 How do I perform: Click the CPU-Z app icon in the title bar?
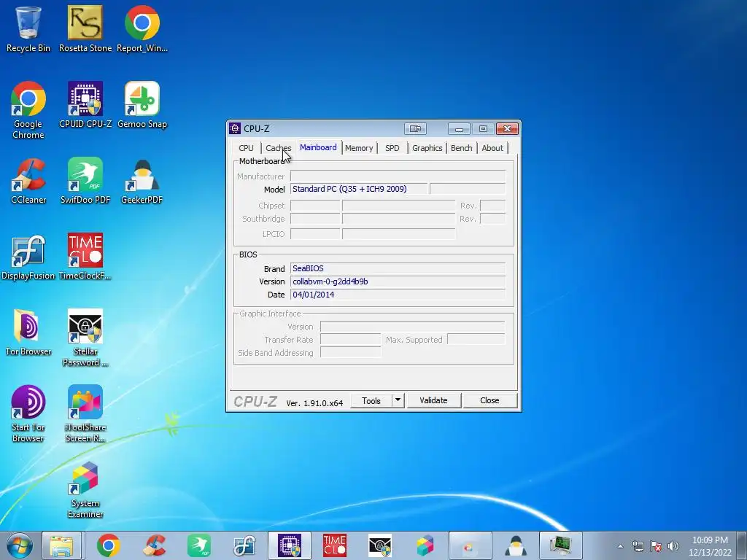(x=235, y=128)
